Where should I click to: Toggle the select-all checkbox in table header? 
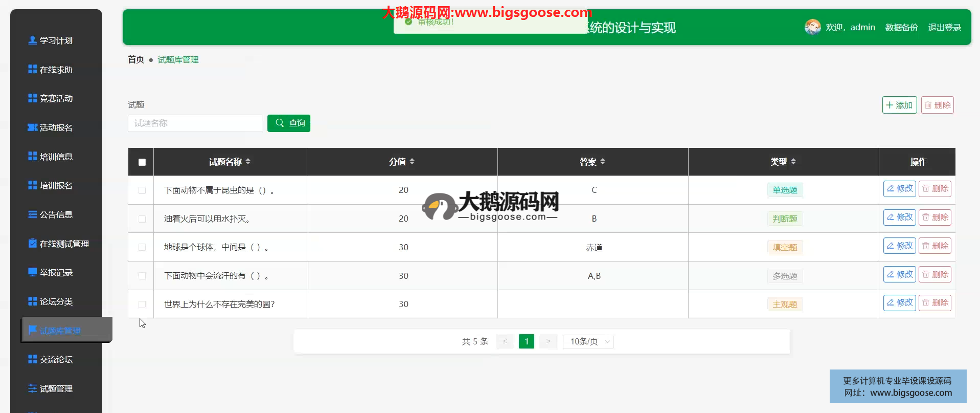tap(142, 162)
